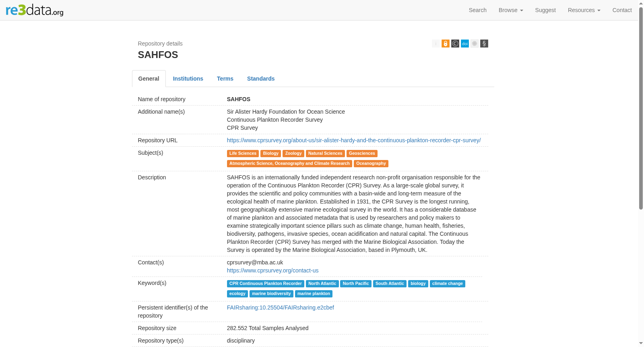
Task: Click the page's vertical scrollbar thumb
Action: click(641, 108)
